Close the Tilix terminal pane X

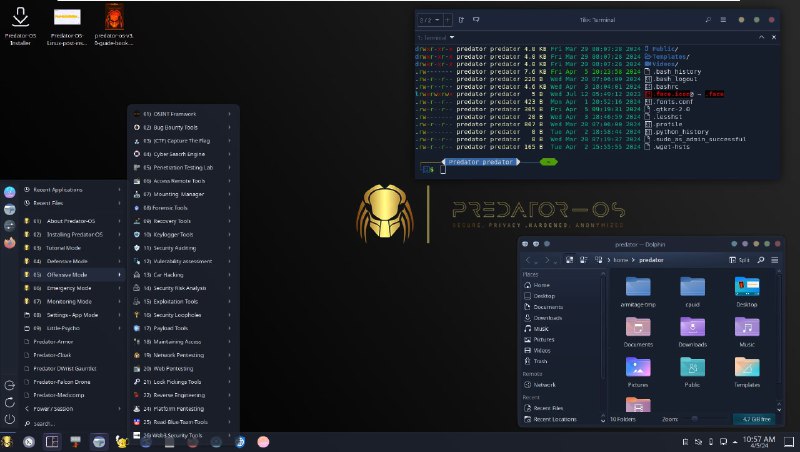pyautogui.click(x=773, y=37)
